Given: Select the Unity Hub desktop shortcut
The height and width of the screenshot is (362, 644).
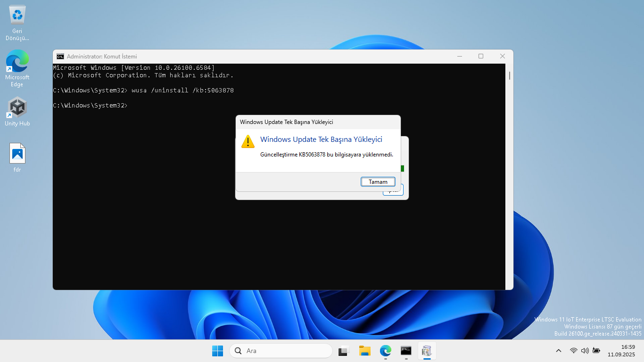Looking at the screenshot, I should coord(17,112).
